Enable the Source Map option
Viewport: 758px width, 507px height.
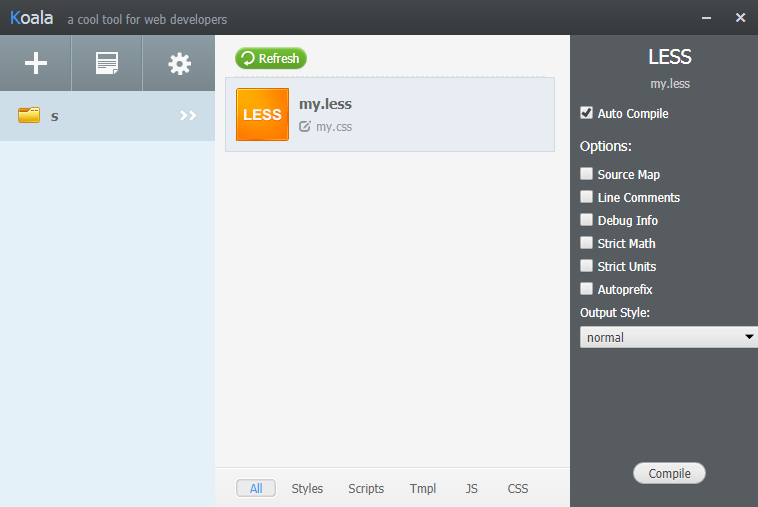pos(587,174)
